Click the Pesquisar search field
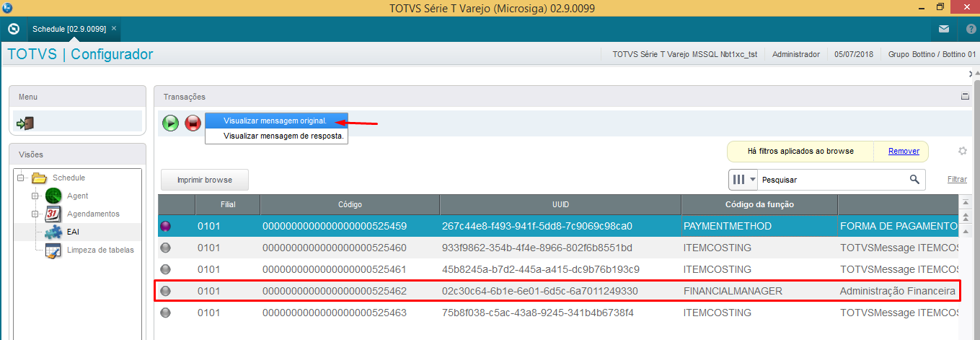 coord(833,179)
